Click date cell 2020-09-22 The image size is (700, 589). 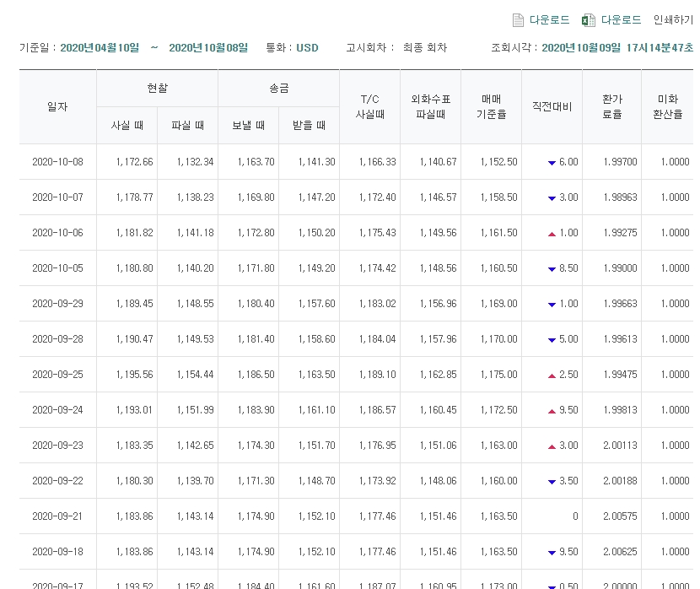point(57,480)
